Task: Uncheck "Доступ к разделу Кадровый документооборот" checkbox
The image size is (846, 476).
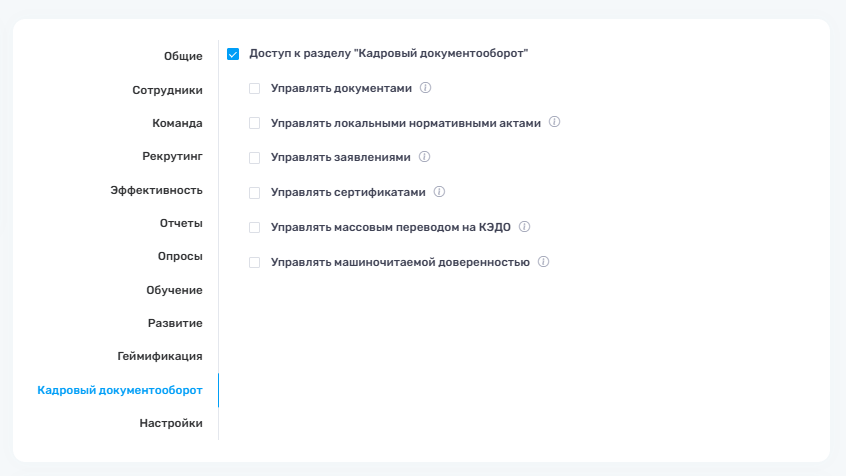Action: [233, 54]
